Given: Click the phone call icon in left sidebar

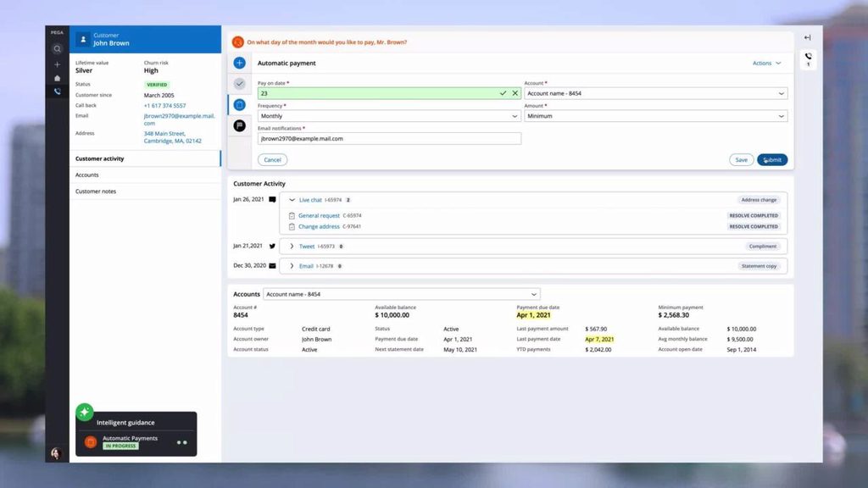Looking at the screenshot, I should click(57, 91).
